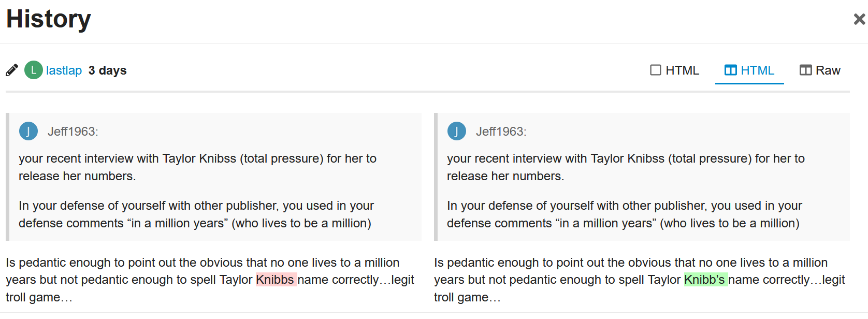Select the side-by-side Raw view icon
868x319 pixels.
tap(805, 69)
